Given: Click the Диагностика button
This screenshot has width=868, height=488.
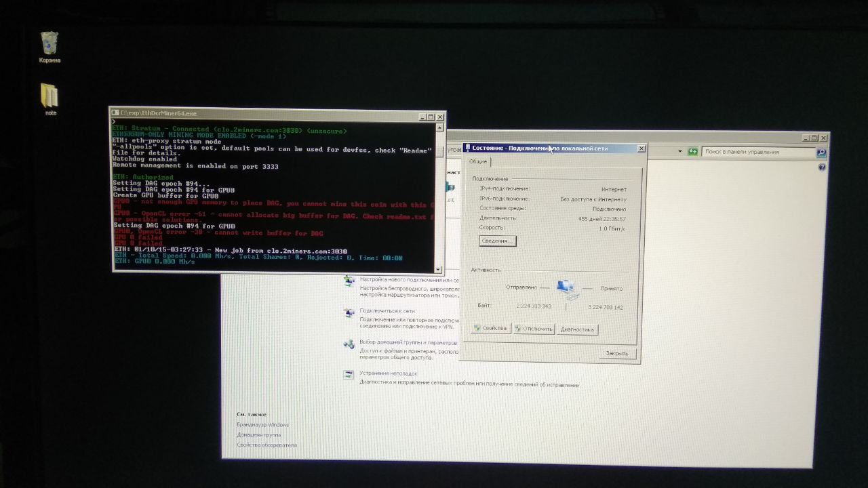Looking at the screenshot, I should pyautogui.click(x=577, y=329).
